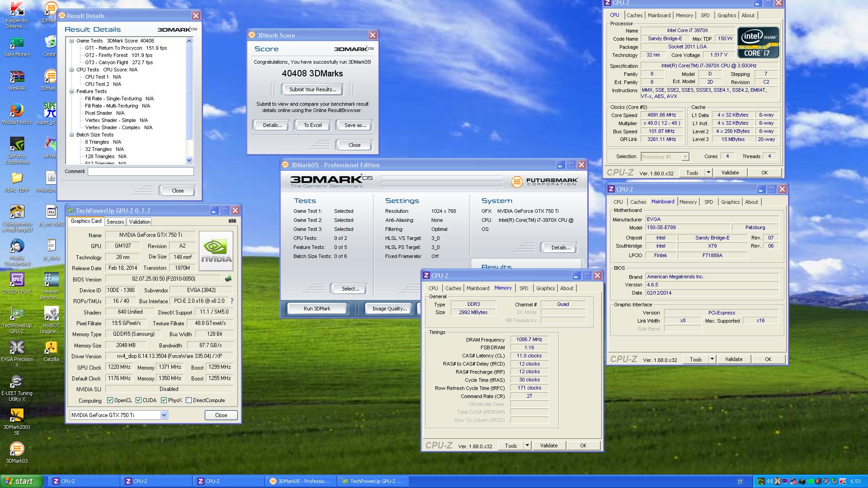The height and width of the screenshot is (488, 868).
Task: Open the Processor #1 selection dropdown
Action: pyautogui.click(x=685, y=157)
